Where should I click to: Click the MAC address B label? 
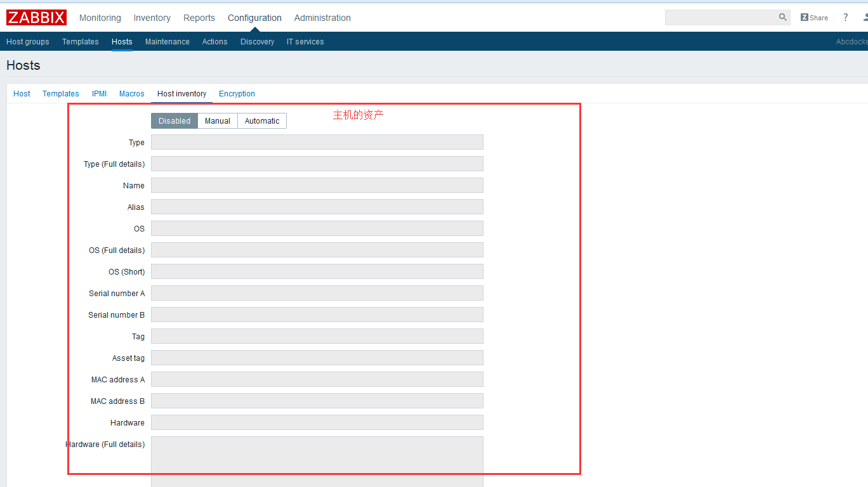(117, 401)
